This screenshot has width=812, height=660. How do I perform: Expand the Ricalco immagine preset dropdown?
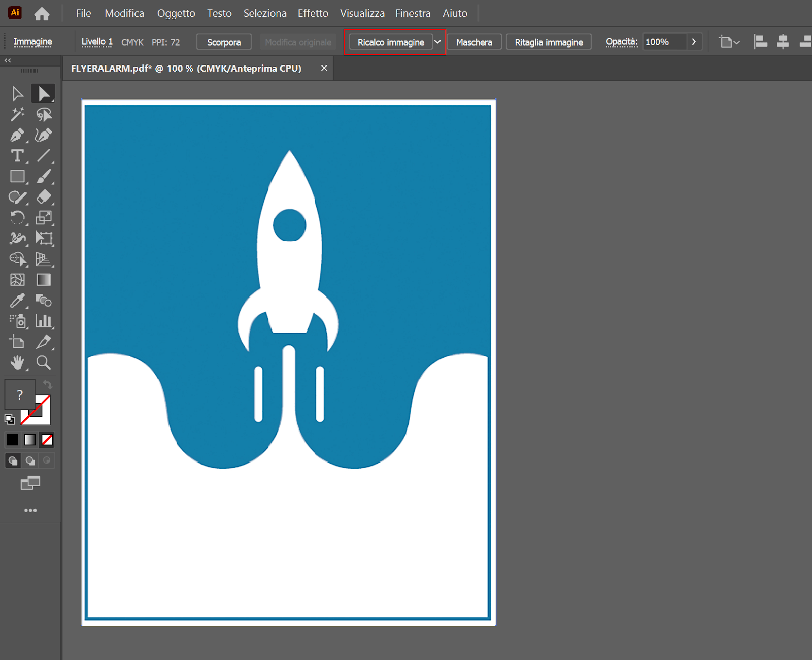pos(437,42)
